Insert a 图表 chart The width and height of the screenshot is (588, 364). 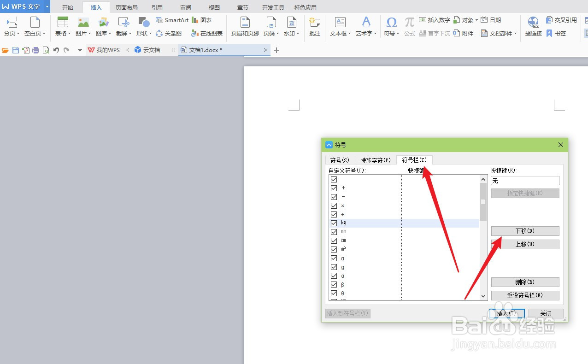click(x=202, y=20)
